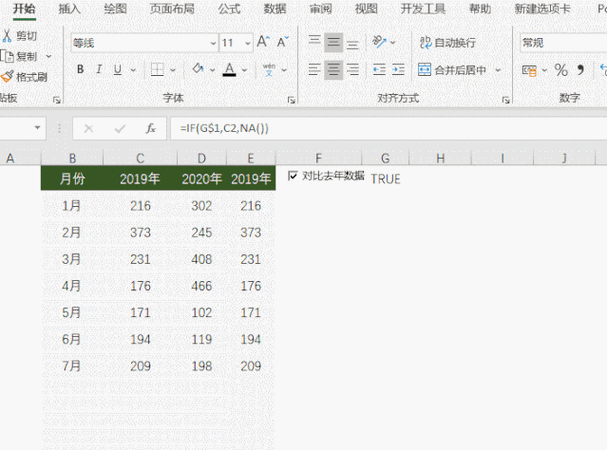Open font settings dialog launcher
This screenshot has height=450, width=607.
point(291,100)
